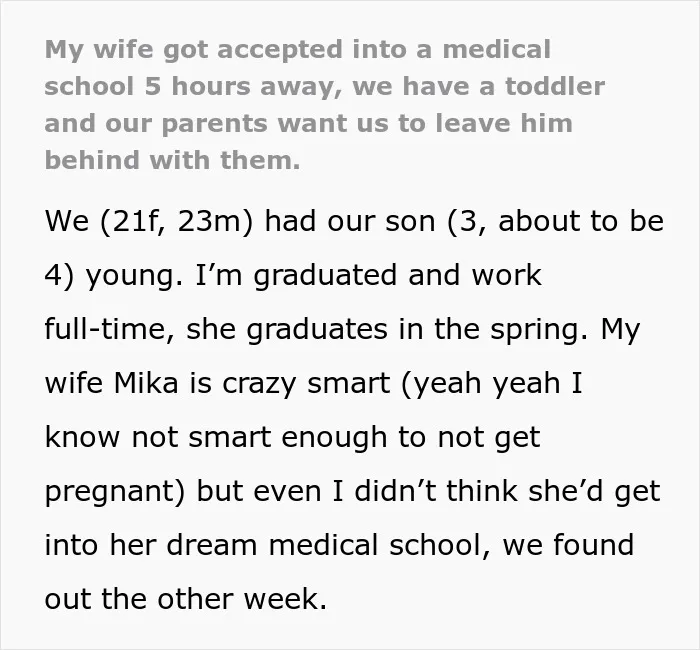700x650 pixels.
Task: Click "(yeah yeah I" in the body text
Action: [x=492, y=384]
